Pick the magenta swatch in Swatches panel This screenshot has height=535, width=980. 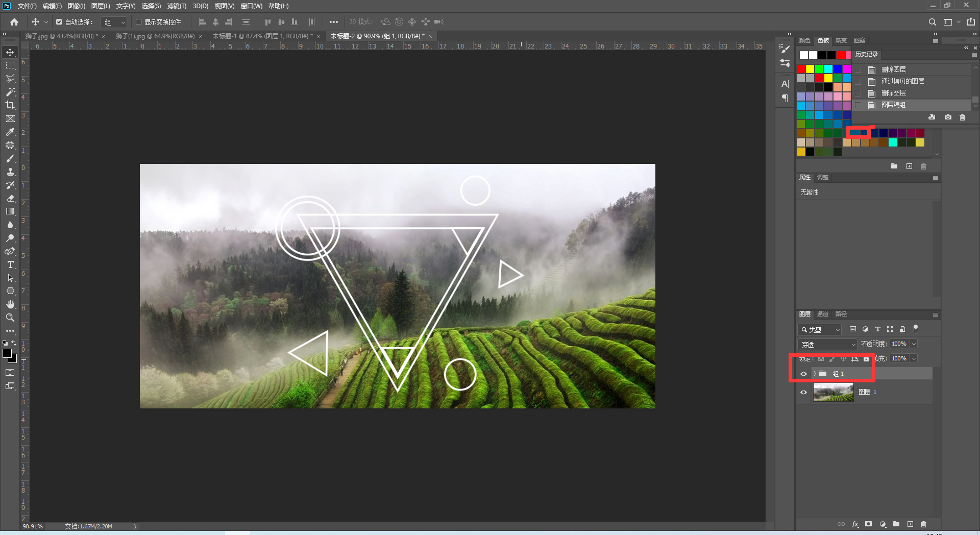847,69
